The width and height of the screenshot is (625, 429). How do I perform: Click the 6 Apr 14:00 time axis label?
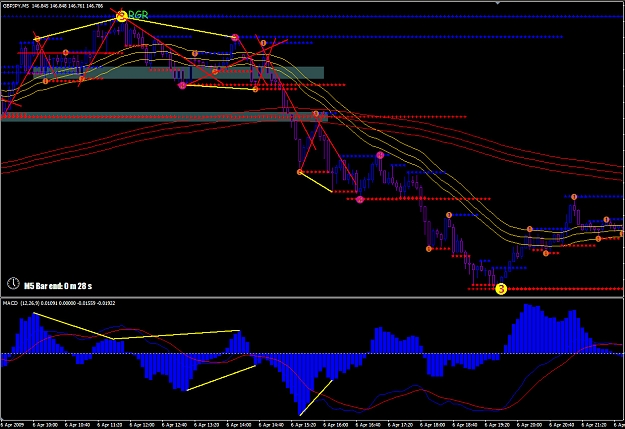[239, 425]
